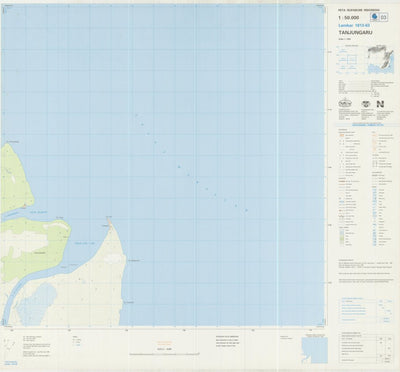Click the TANJUNGARU sheet title
The image size is (400, 372).
(x=355, y=33)
